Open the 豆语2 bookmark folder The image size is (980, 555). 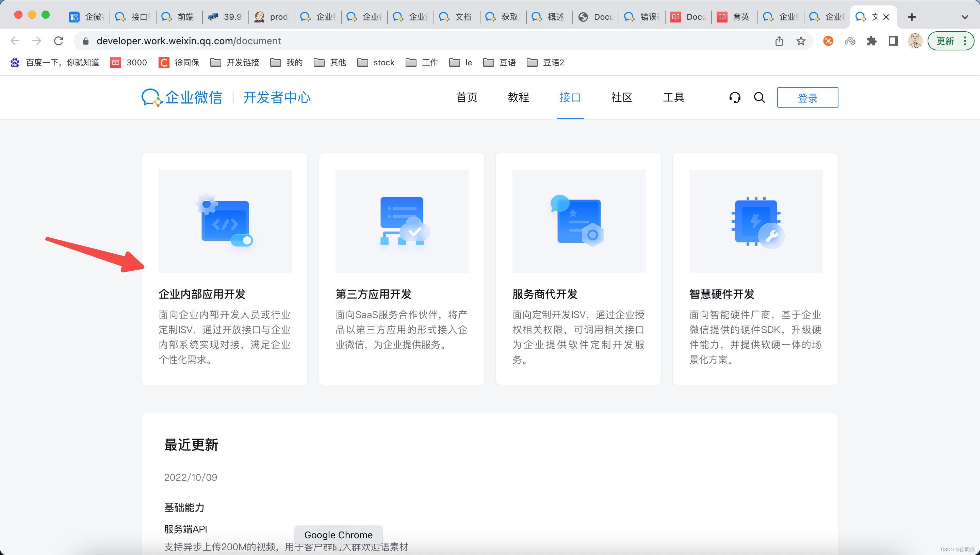click(x=545, y=63)
